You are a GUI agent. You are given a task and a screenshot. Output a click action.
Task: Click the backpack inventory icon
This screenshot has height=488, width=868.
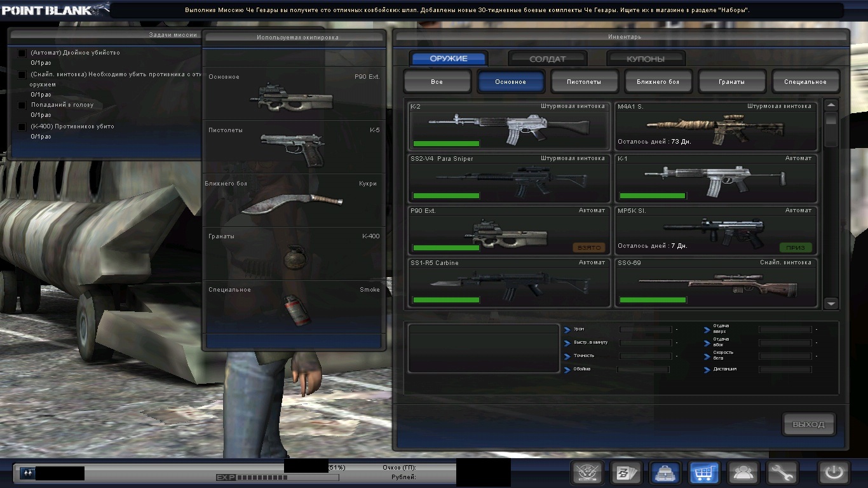click(665, 473)
